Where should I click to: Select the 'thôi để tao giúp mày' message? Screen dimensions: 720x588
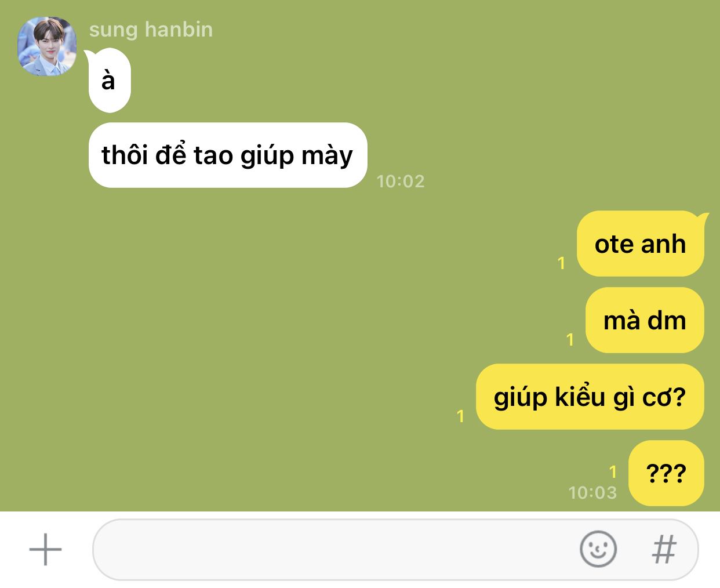[228, 155]
